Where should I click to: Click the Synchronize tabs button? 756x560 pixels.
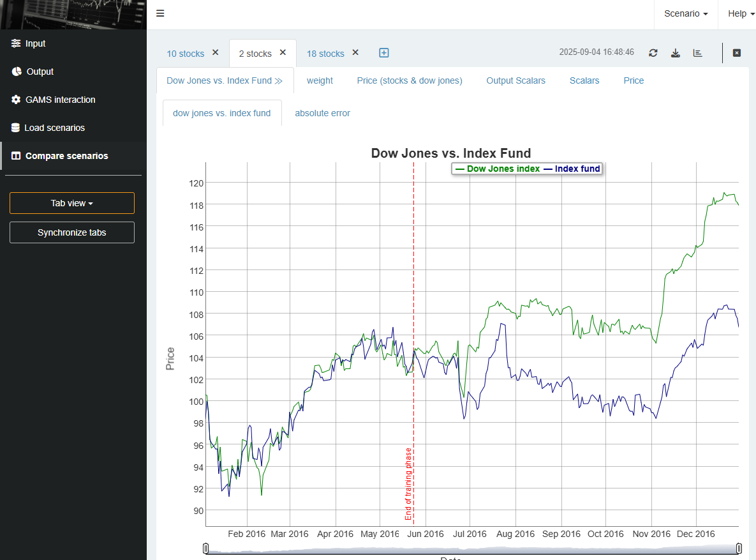(x=71, y=232)
